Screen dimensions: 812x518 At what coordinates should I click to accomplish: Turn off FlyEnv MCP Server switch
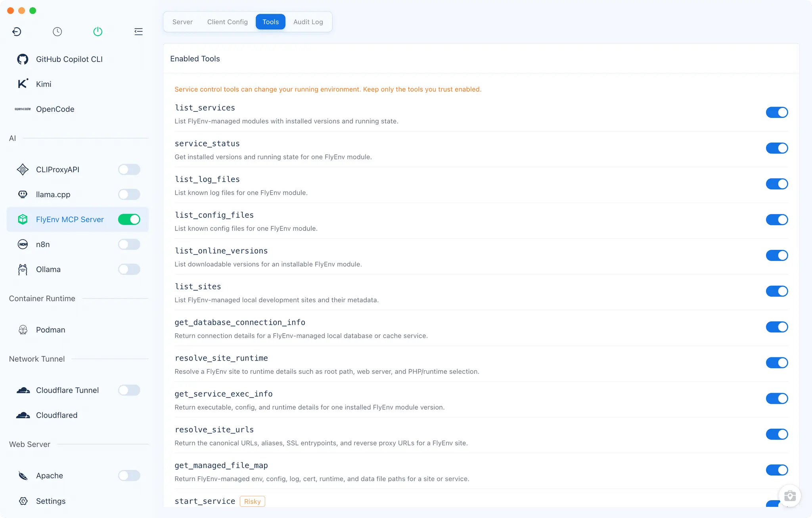(129, 219)
